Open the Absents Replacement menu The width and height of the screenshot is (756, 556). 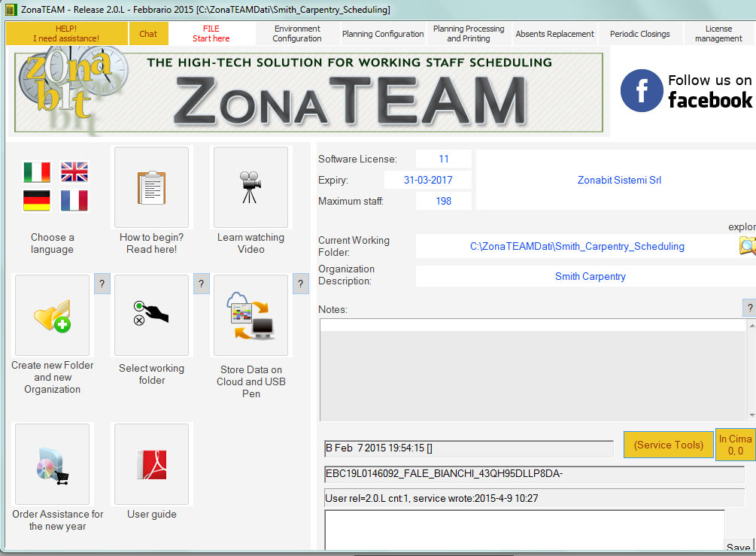pyautogui.click(x=555, y=34)
